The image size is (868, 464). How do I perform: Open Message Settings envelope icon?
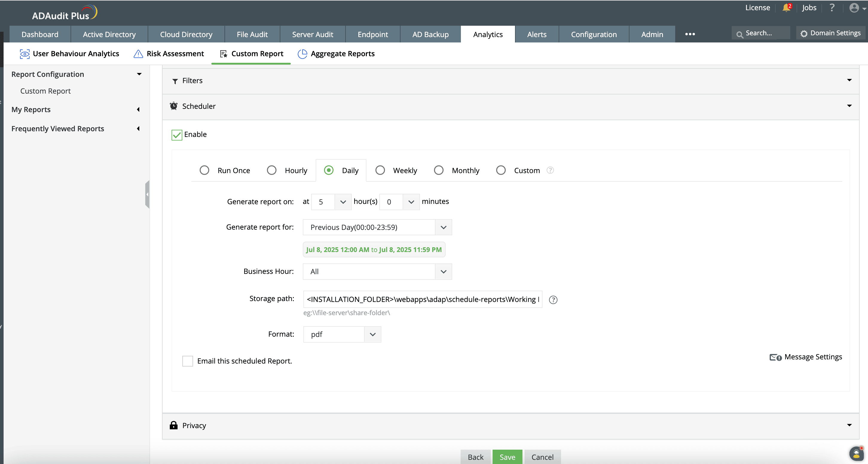click(x=775, y=357)
